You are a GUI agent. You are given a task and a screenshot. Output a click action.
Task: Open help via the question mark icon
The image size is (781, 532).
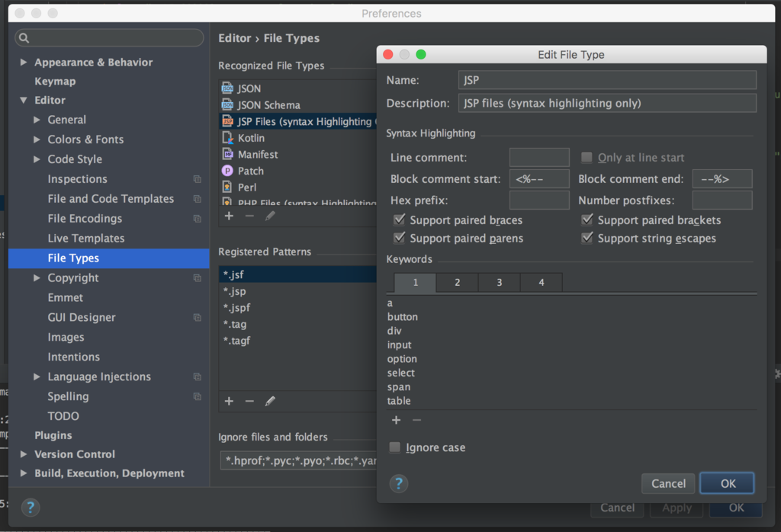coord(398,483)
